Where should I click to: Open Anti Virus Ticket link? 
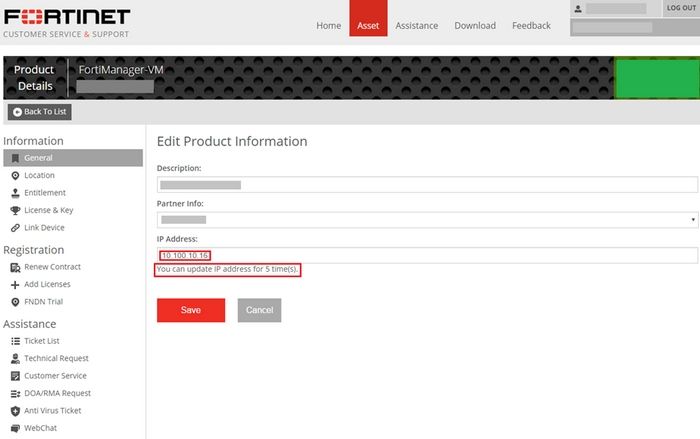53,411
